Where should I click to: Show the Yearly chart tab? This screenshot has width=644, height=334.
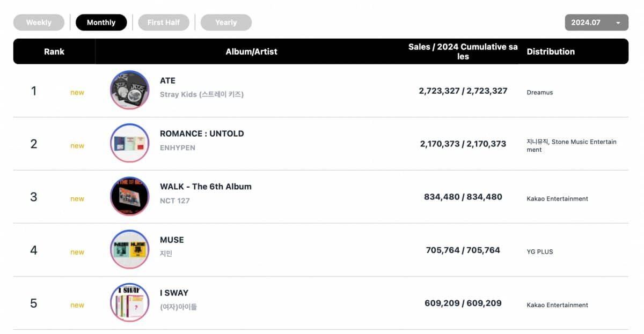point(226,23)
